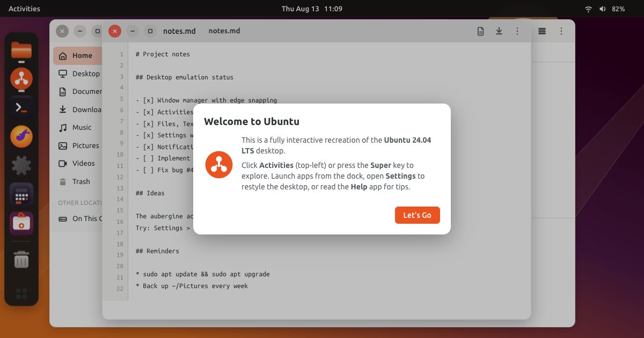Click the orange Ubuntu logo dock icon
The width and height of the screenshot is (644, 338).
pyautogui.click(x=21, y=79)
